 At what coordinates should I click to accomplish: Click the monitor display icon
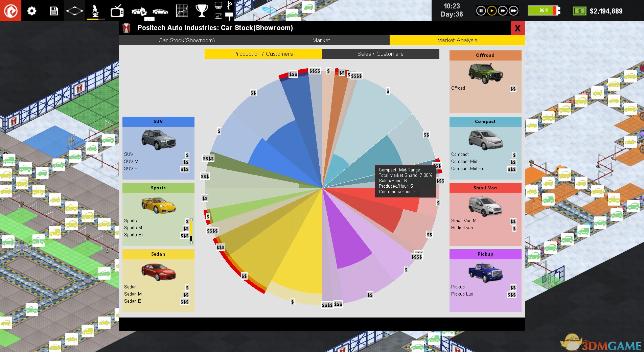click(218, 5)
